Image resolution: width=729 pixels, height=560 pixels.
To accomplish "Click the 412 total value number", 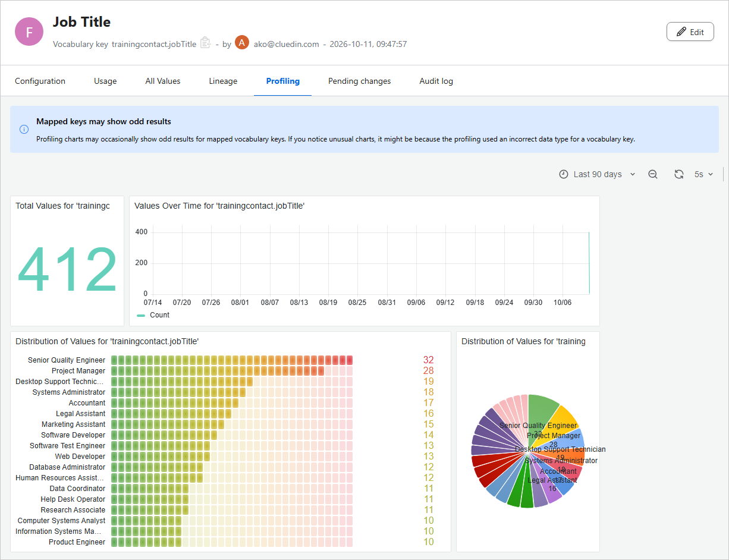I will [67, 270].
